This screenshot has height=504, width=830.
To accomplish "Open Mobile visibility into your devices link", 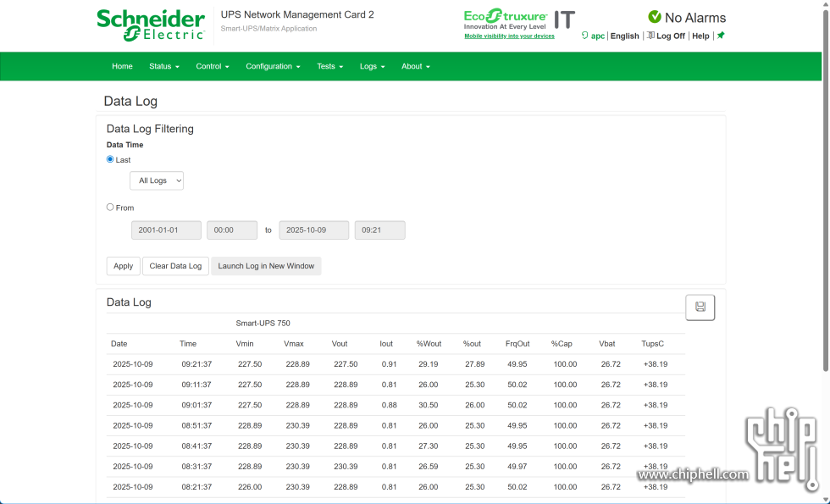I will click(x=509, y=36).
